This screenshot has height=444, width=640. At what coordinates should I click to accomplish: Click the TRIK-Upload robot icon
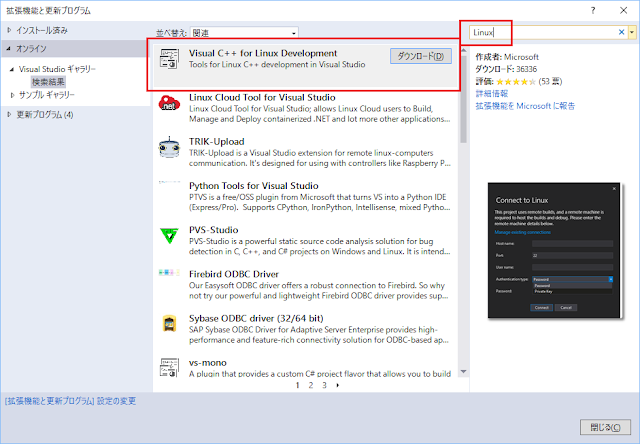coord(169,147)
